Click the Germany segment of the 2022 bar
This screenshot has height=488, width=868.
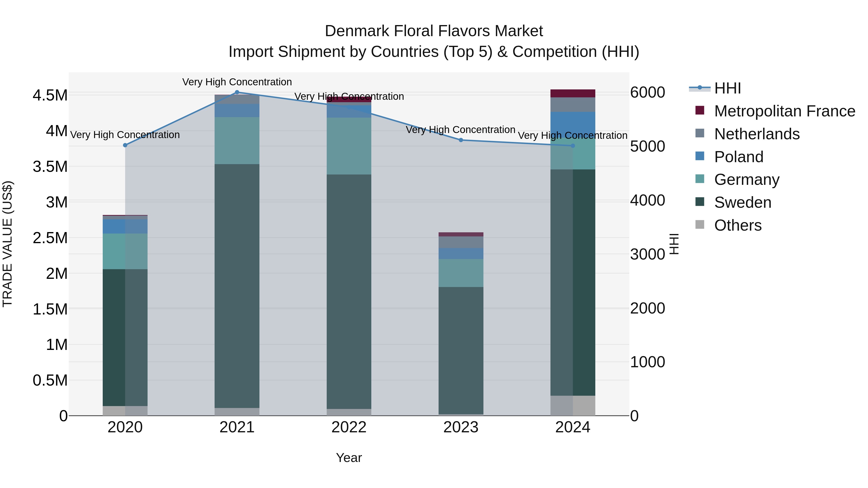349,146
